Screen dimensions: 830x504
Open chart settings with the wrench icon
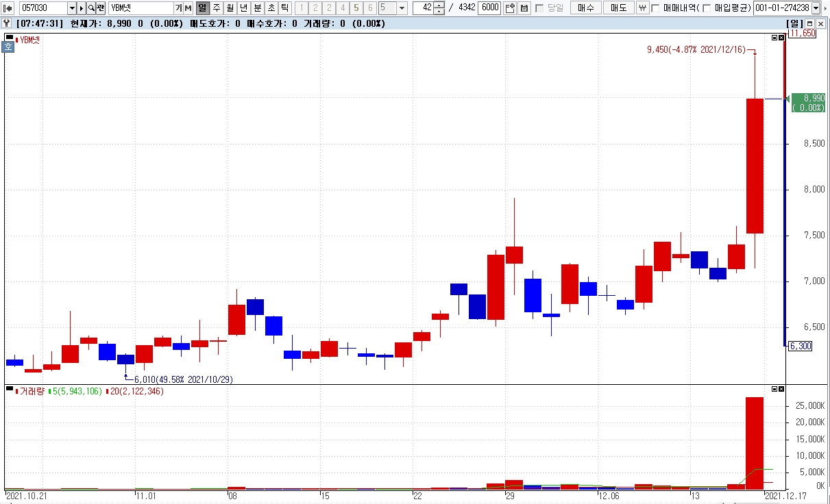tap(6, 23)
